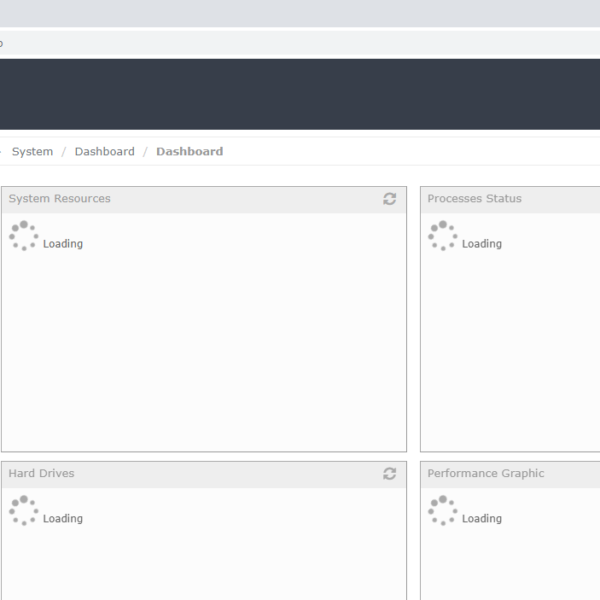Click Loading text in System Resources
The height and width of the screenshot is (600, 600).
coord(63,244)
